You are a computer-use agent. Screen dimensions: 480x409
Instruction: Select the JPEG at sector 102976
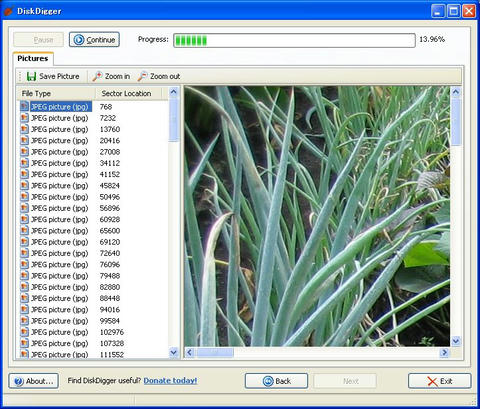point(72,332)
